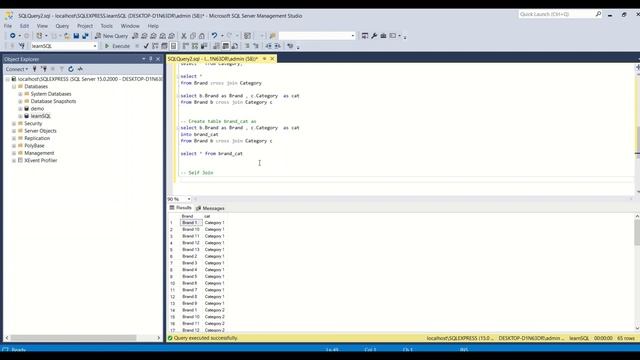Click the Execute query button
Image resolution: width=640 pixels, height=360 pixels.
pyautogui.click(x=117, y=46)
